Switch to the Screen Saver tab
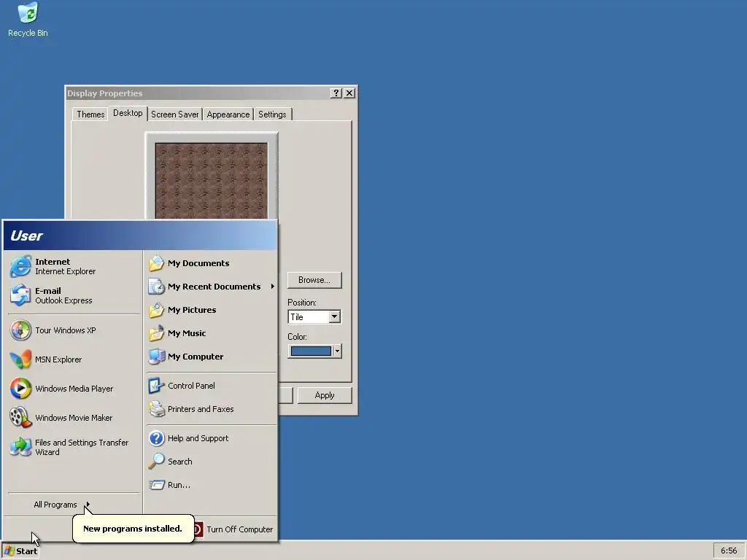The width and height of the screenshot is (747, 560). coord(175,114)
